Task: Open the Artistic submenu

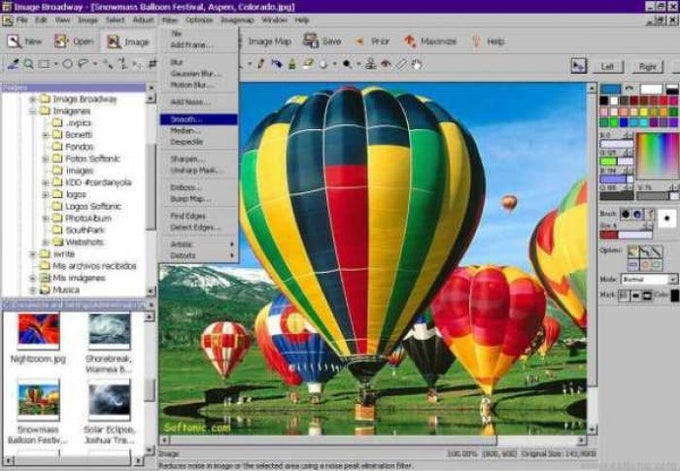Action: (x=199, y=244)
